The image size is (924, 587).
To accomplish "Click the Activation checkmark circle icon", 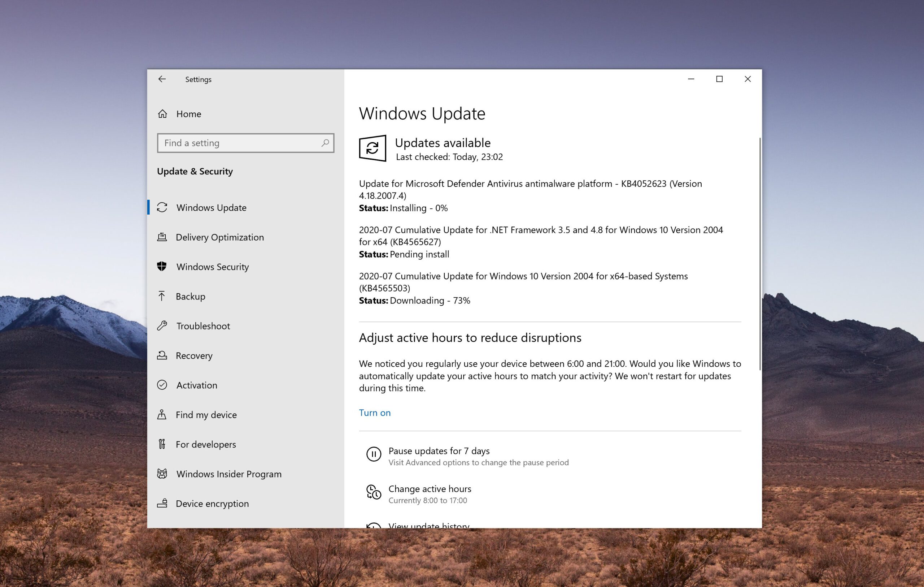I will 162,385.
